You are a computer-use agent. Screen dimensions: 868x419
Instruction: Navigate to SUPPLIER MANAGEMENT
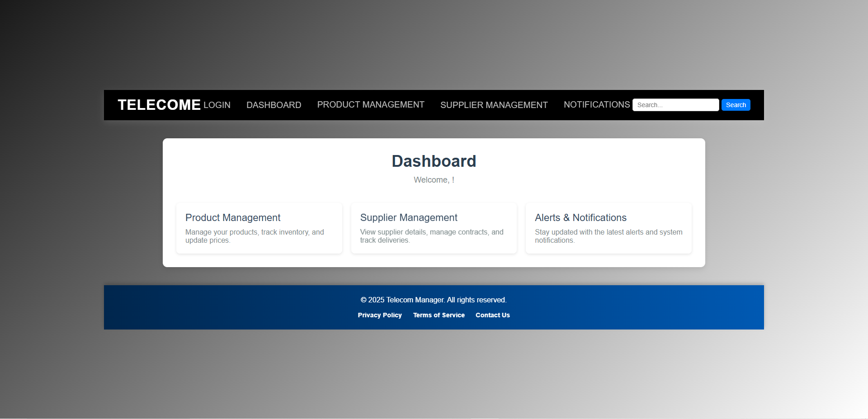pyautogui.click(x=494, y=104)
